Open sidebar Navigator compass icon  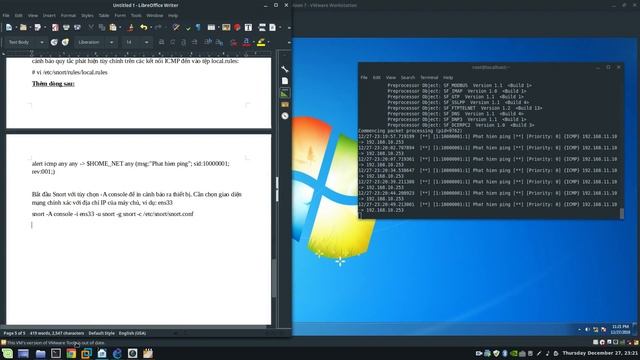pos(285,116)
